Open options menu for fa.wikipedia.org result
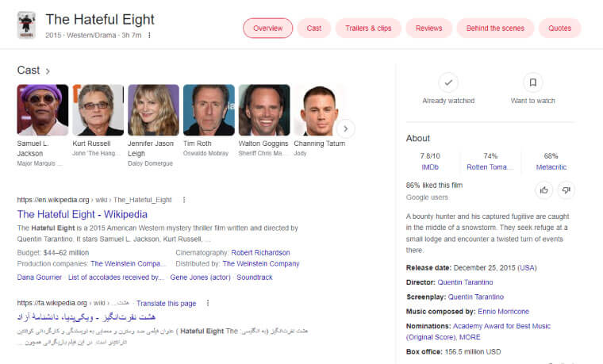This screenshot has width=603, height=364. coord(208,303)
